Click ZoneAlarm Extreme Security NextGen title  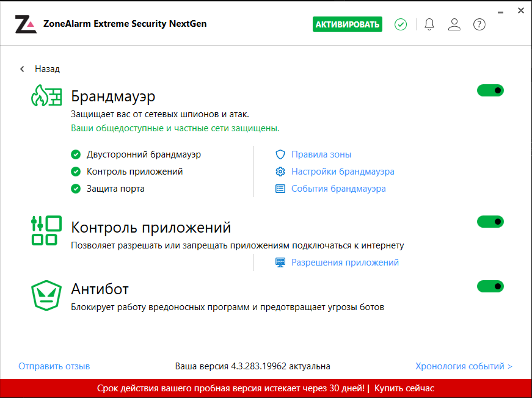[125, 24]
